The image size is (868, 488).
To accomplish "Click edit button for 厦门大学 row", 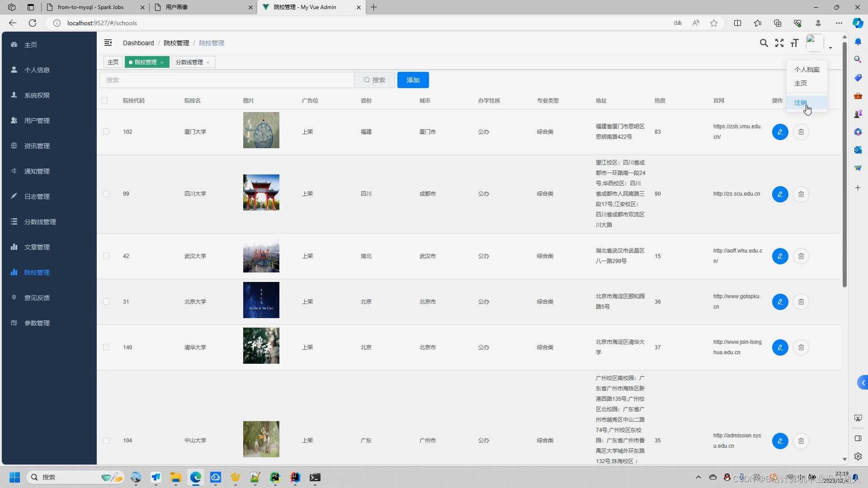I will pos(780,132).
